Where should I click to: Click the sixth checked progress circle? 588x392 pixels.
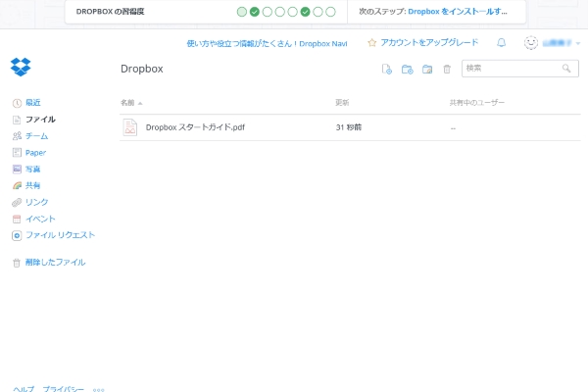pyautogui.click(x=305, y=12)
